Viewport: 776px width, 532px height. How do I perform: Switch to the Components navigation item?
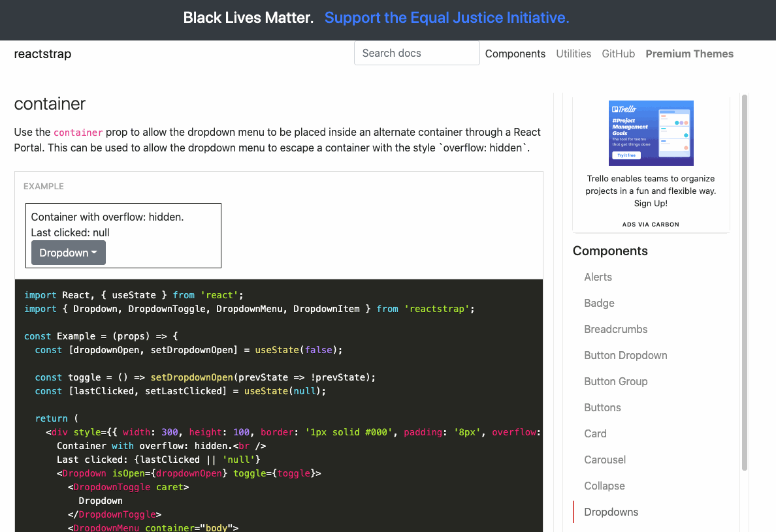tap(515, 54)
